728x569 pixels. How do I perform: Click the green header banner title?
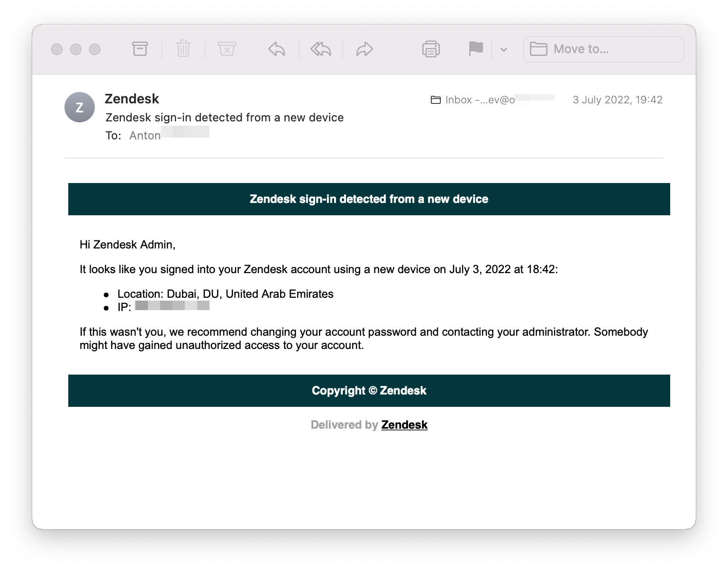coord(369,199)
